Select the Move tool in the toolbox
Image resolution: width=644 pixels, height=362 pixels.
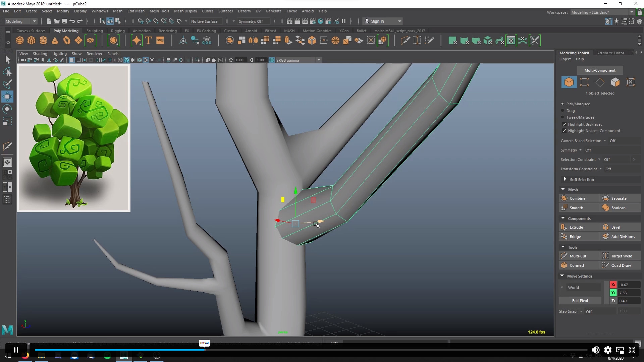(x=7, y=97)
